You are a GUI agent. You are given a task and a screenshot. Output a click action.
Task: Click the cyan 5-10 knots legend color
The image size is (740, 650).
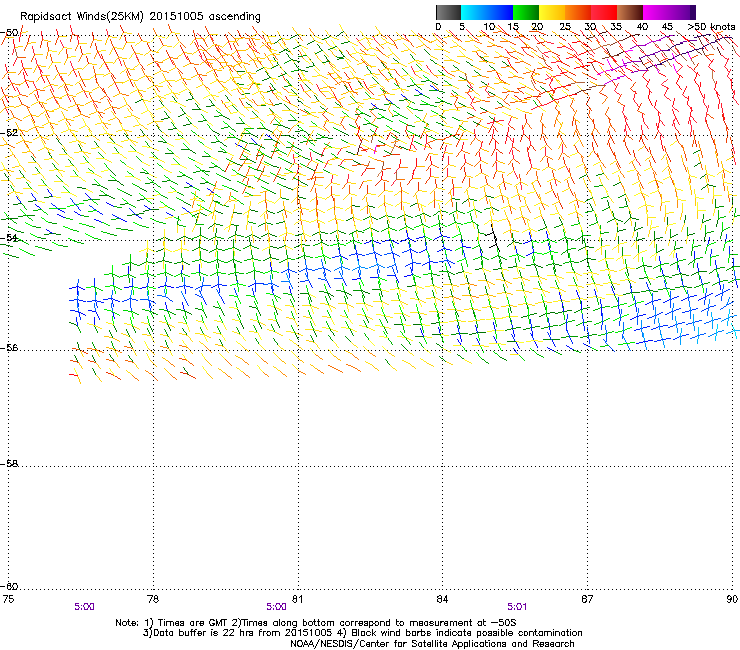point(474,12)
